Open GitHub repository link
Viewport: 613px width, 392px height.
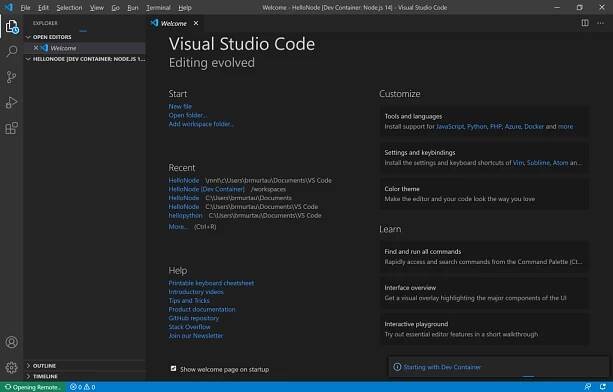click(x=194, y=318)
